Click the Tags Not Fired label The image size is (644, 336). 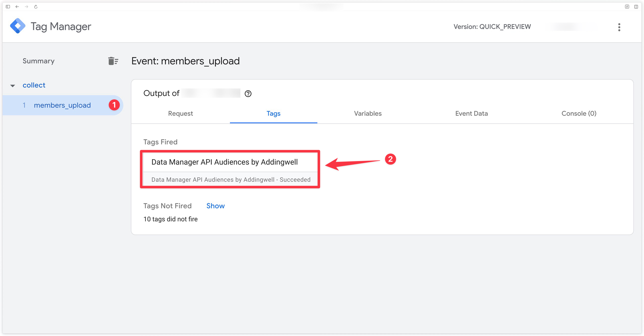167,206
